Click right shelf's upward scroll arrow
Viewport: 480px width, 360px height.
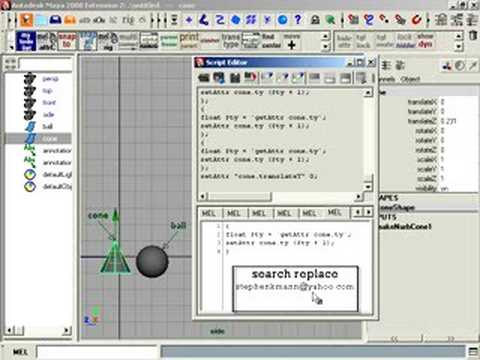tap(459, 36)
